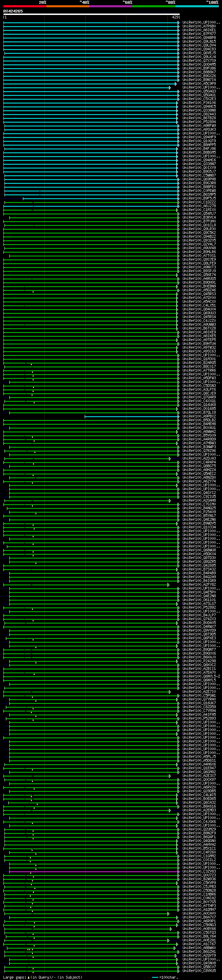Select label UniRef100_A2GAH8

pyautogui.click(x=199, y=501)
